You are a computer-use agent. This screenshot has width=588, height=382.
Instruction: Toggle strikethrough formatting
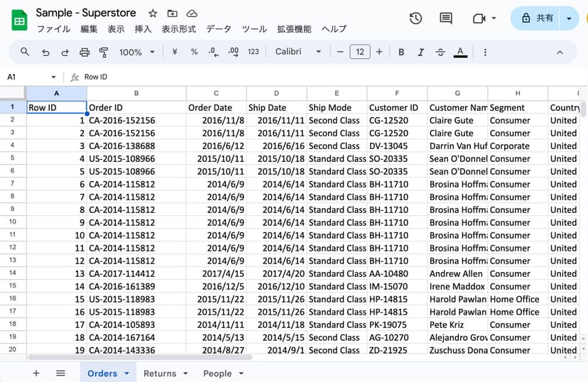pyautogui.click(x=440, y=52)
